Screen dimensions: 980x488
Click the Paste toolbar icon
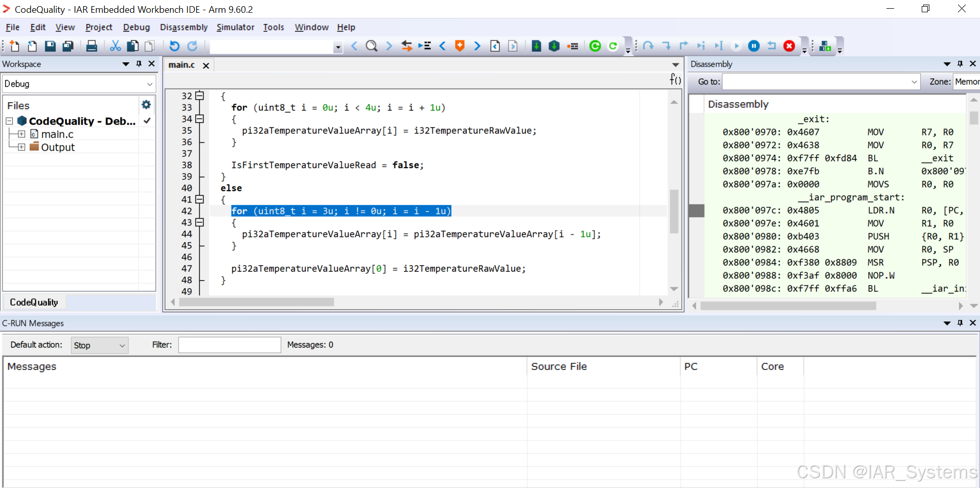150,46
